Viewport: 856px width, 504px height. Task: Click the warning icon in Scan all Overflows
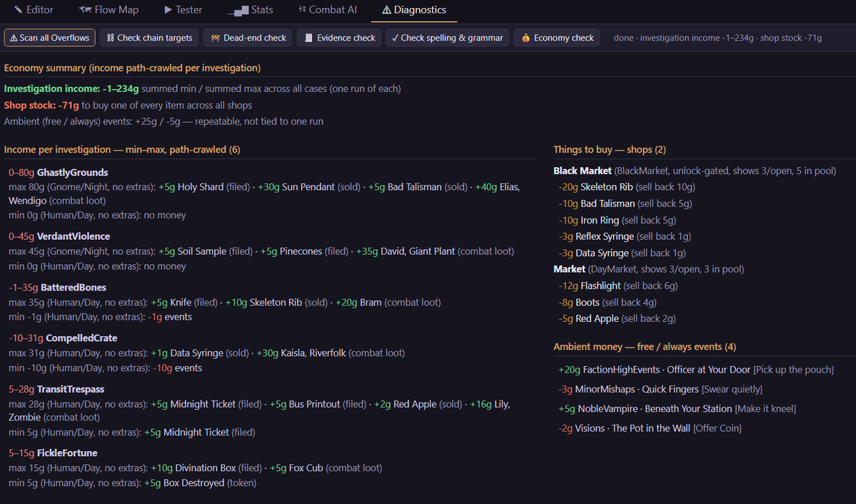[14, 39]
